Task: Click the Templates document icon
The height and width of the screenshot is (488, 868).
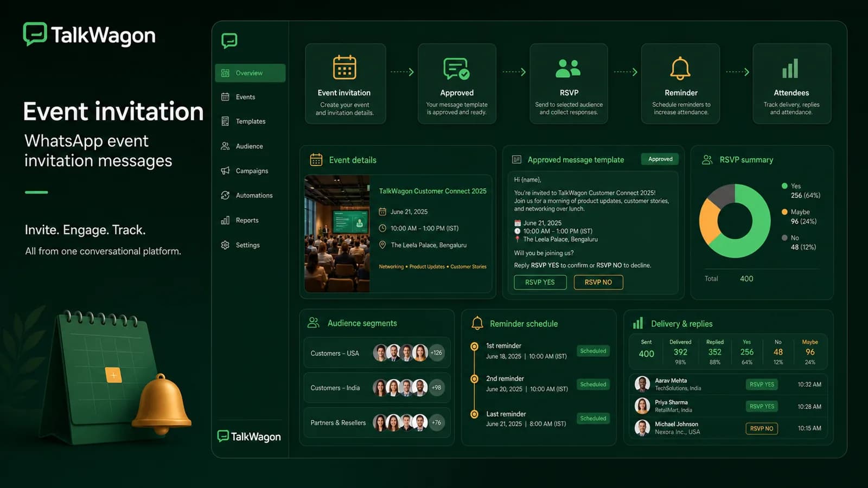Action: [225, 121]
